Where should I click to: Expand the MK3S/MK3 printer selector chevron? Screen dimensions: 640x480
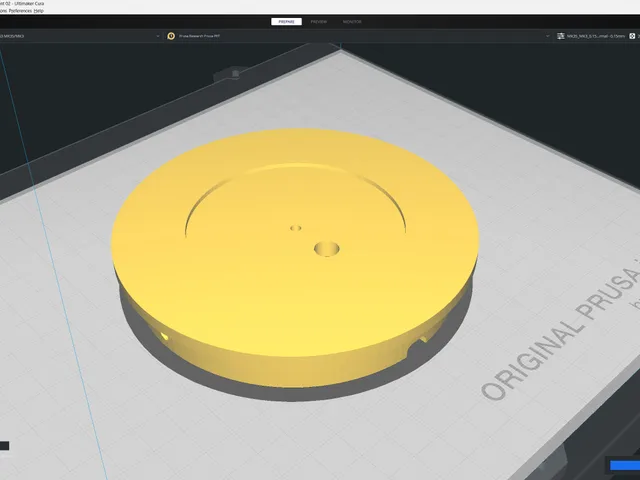tap(158, 36)
